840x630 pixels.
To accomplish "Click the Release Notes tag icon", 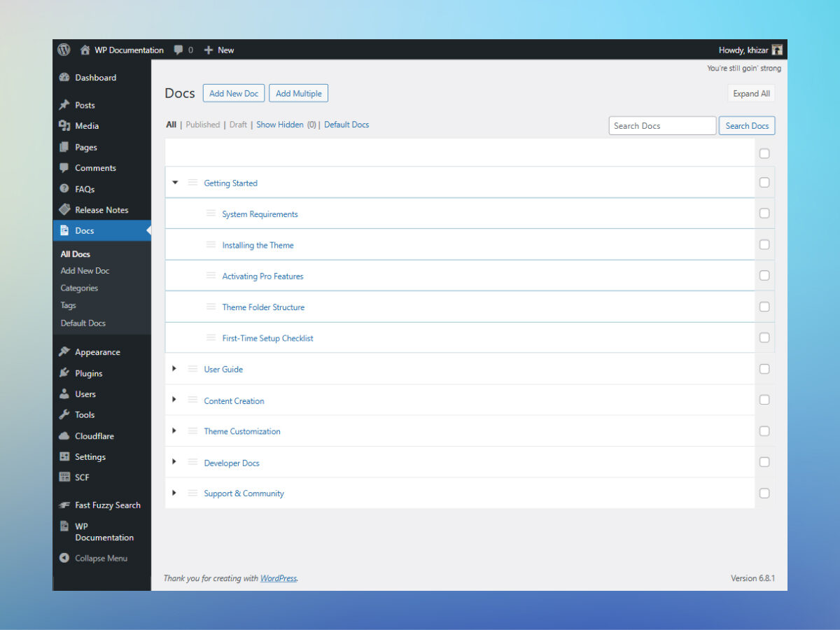I will (64, 209).
